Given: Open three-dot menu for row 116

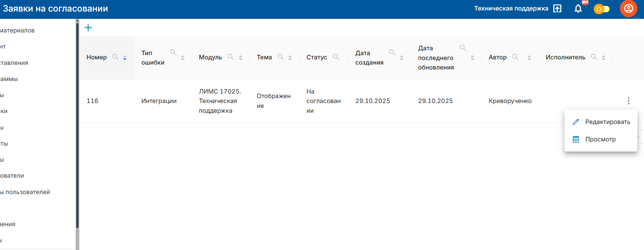Looking at the screenshot, I should (x=628, y=101).
